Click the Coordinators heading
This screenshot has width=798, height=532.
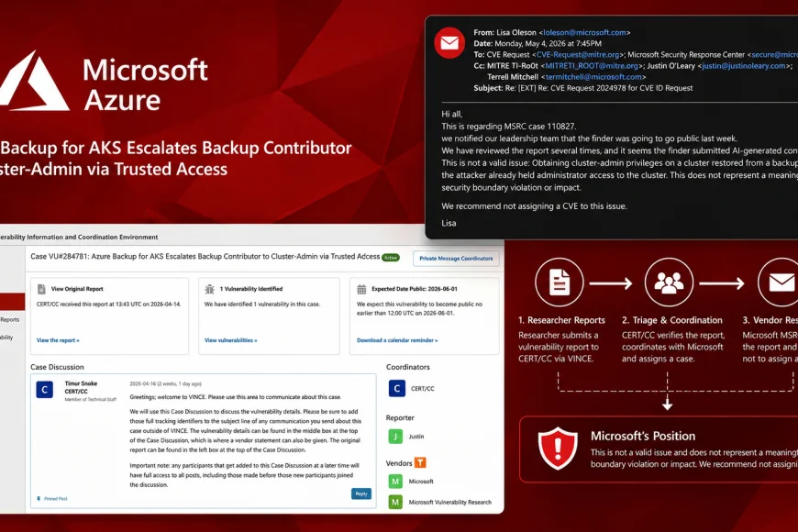point(407,367)
